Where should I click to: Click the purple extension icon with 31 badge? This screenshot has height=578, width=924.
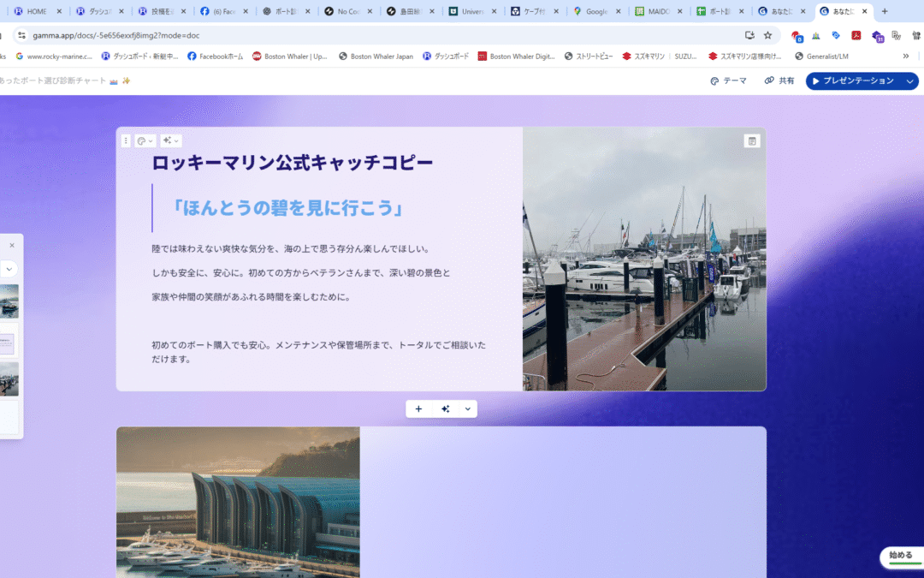click(877, 37)
